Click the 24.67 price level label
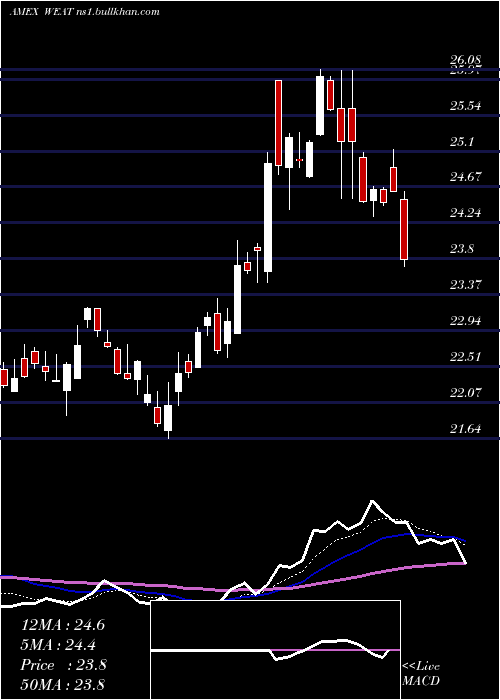 coord(466,177)
